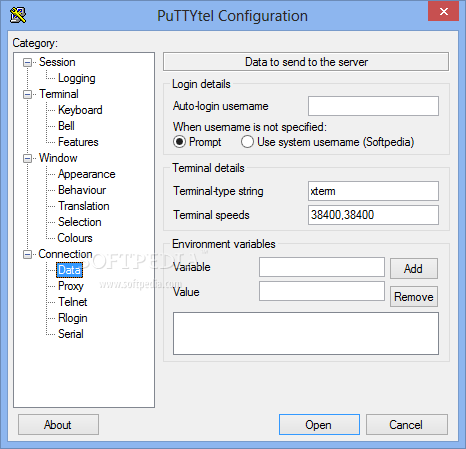The height and width of the screenshot is (449, 466).
Task: Open the Rlogin category
Action: click(73, 318)
